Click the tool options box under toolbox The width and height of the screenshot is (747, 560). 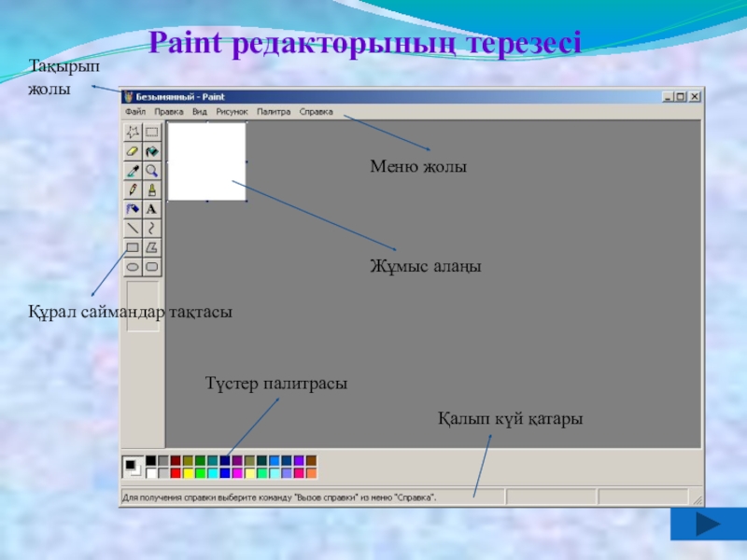click(143, 306)
